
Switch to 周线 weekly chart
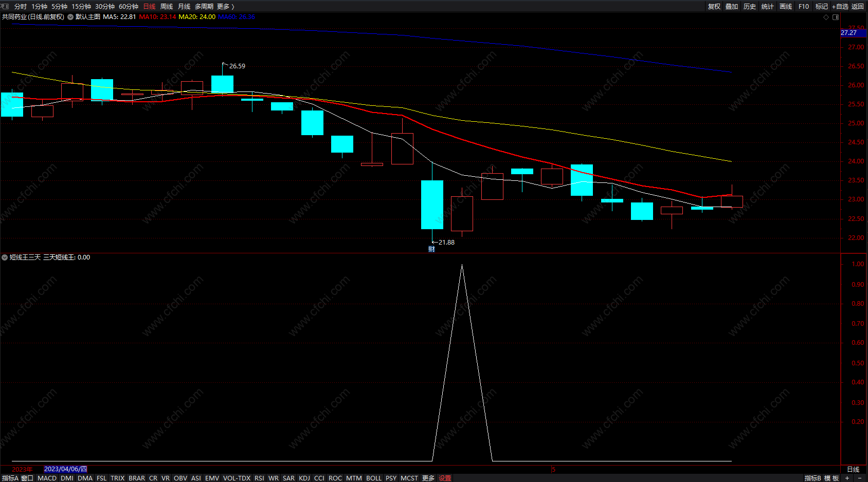click(x=167, y=6)
